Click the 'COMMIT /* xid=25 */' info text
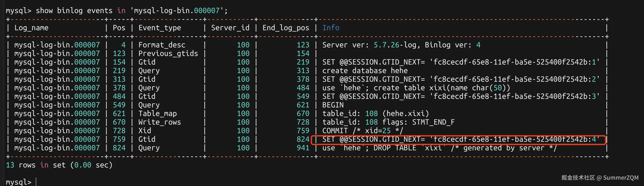The height and width of the screenshot is (186, 644). pos(363,131)
